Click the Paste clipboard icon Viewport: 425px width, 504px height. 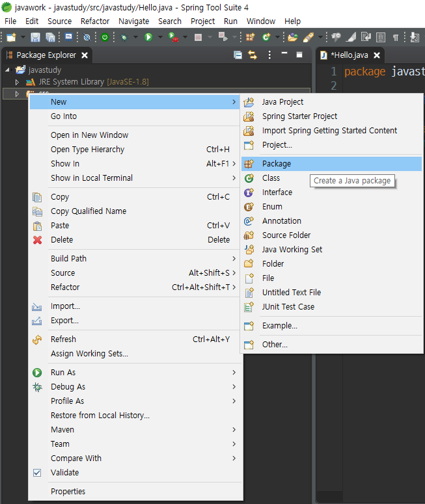point(37,226)
